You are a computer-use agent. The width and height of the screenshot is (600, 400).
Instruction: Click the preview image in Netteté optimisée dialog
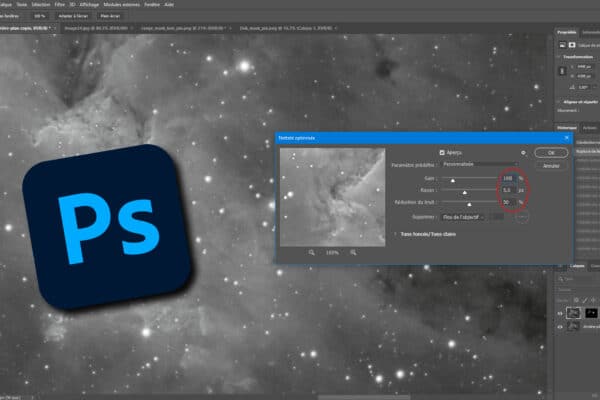click(x=333, y=197)
